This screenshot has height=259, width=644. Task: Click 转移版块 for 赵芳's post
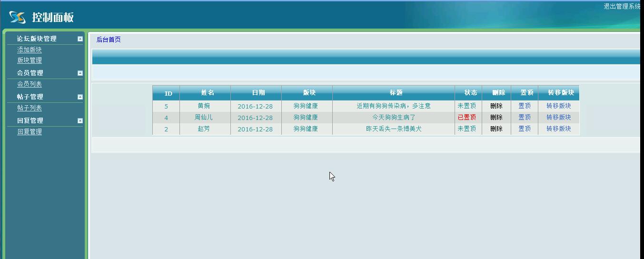[x=559, y=129]
